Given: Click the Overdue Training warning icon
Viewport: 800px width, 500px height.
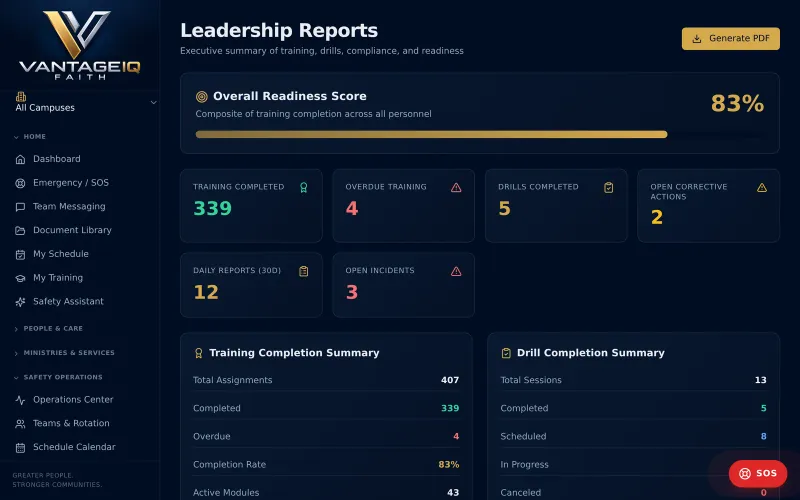Looking at the screenshot, I should [x=456, y=188].
